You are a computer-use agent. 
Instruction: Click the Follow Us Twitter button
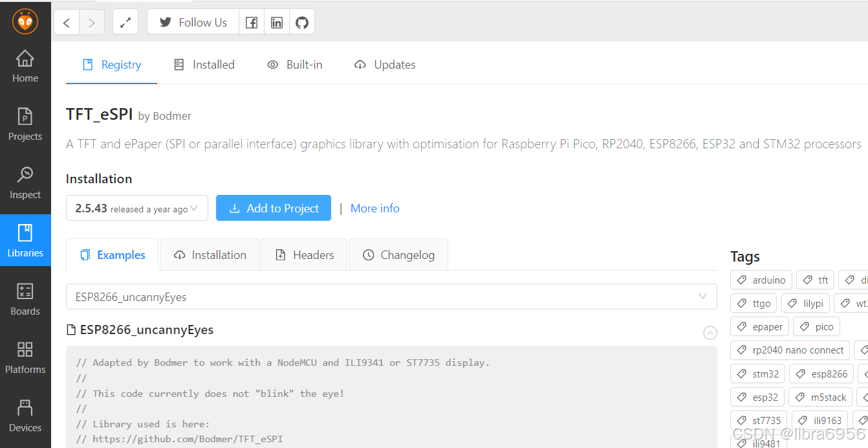coord(193,23)
